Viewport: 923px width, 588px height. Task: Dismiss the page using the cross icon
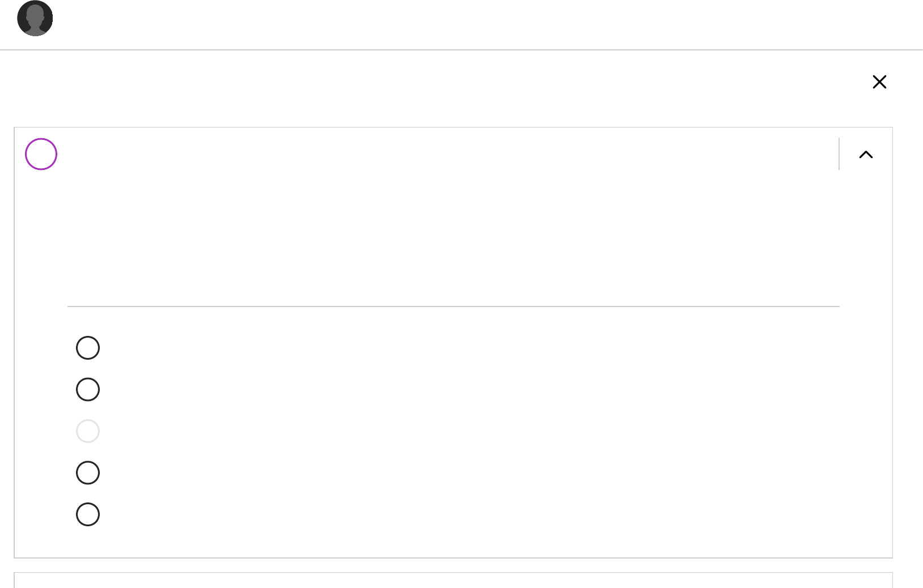tap(879, 82)
